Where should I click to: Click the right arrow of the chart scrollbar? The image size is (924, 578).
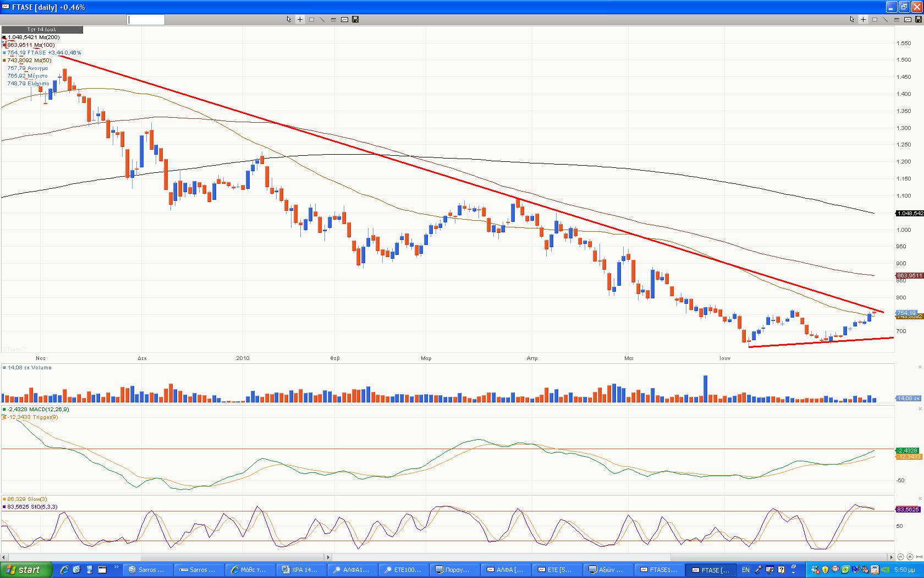tap(890, 557)
